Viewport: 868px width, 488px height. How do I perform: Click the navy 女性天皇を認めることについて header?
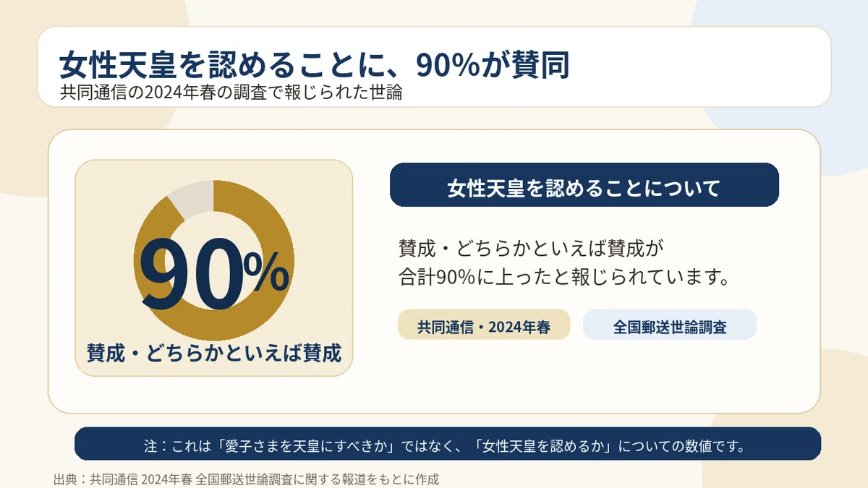point(584,185)
